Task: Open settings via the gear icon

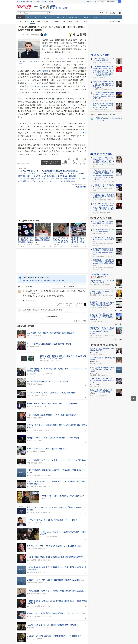Action: tap(120, 13)
